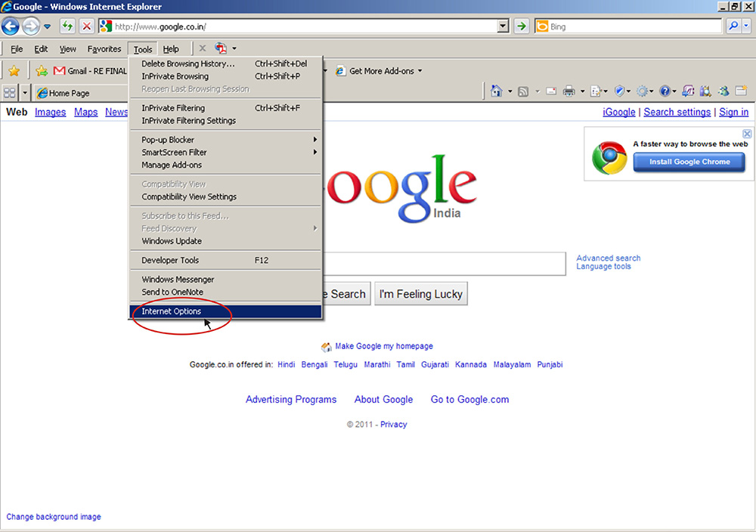Open the Page menu icon

click(596, 91)
